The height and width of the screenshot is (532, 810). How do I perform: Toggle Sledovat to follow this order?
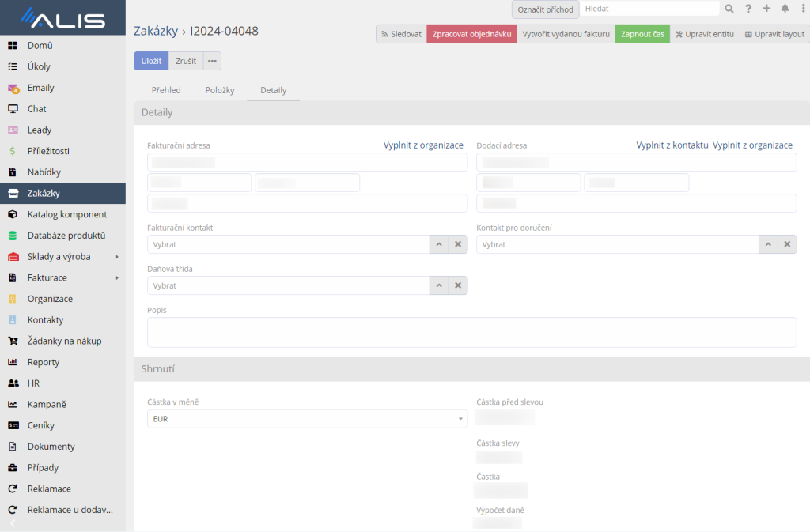401,34
